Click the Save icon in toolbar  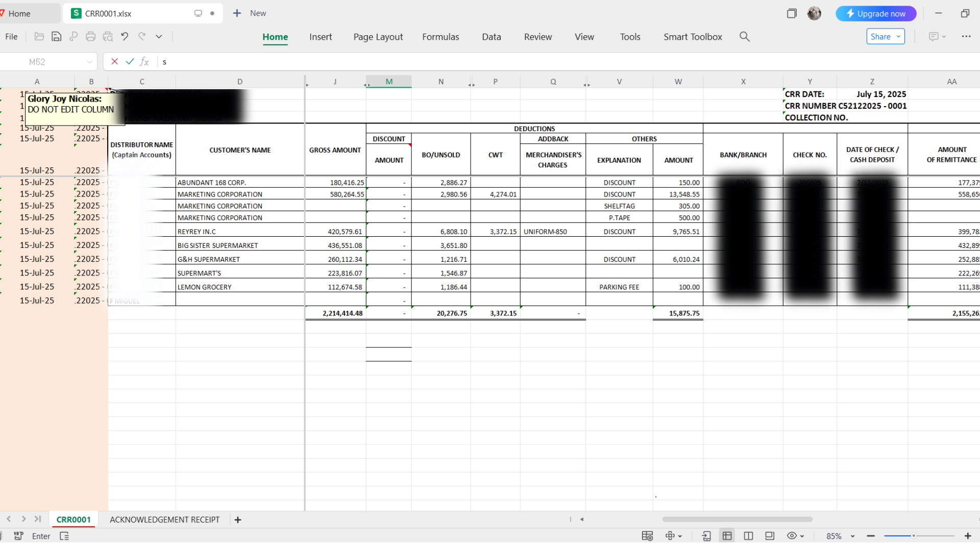click(57, 36)
